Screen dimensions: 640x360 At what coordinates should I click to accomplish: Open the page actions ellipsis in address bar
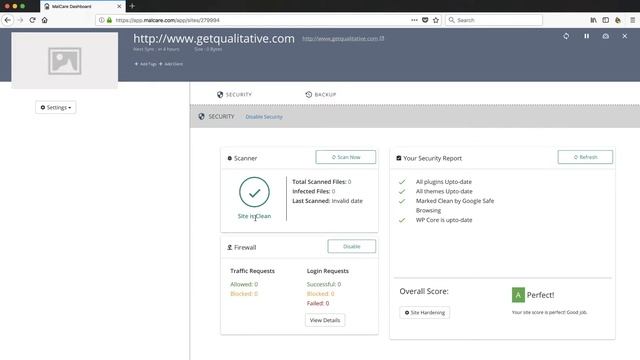pyautogui.click(x=414, y=20)
